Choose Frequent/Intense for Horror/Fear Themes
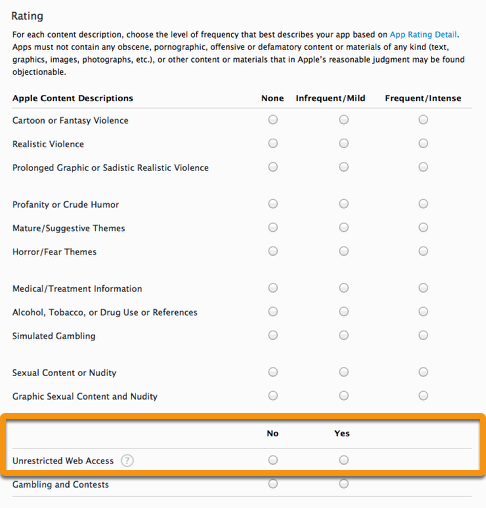Viewport: 486px width, 508px height. click(423, 251)
